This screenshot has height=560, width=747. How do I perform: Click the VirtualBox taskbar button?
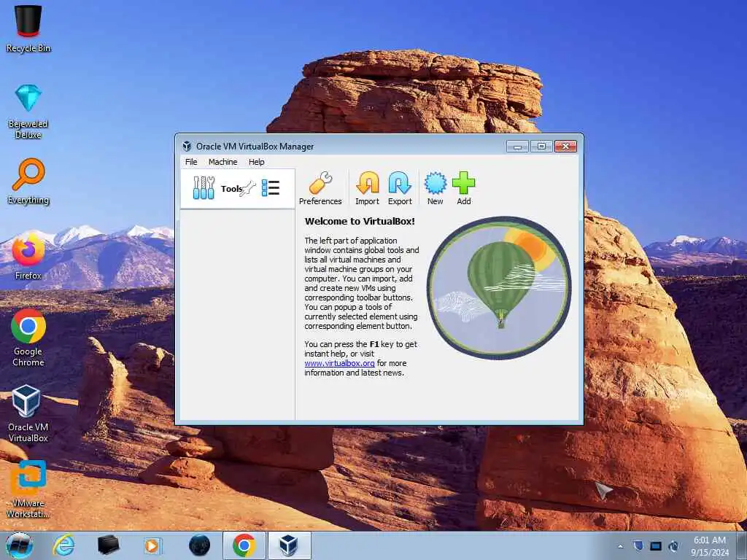[289, 545]
